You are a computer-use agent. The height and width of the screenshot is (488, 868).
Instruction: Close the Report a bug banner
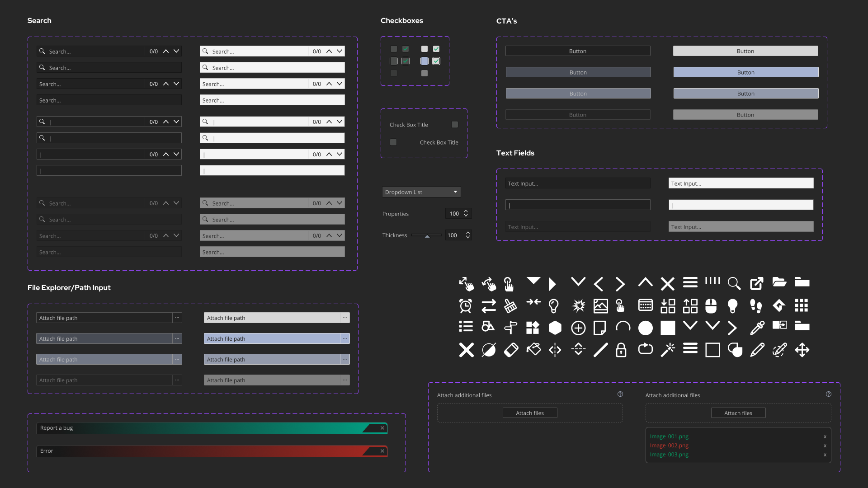(x=382, y=428)
